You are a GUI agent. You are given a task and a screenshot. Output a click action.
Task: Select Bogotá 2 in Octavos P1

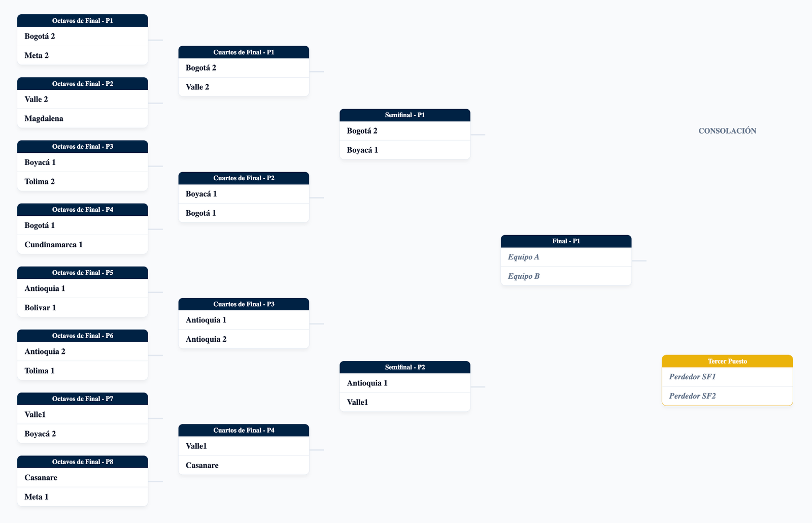point(82,37)
